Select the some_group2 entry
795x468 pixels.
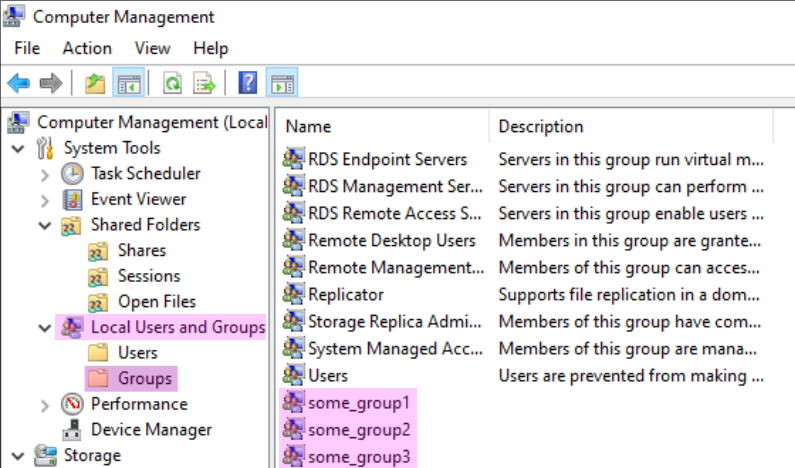click(358, 430)
